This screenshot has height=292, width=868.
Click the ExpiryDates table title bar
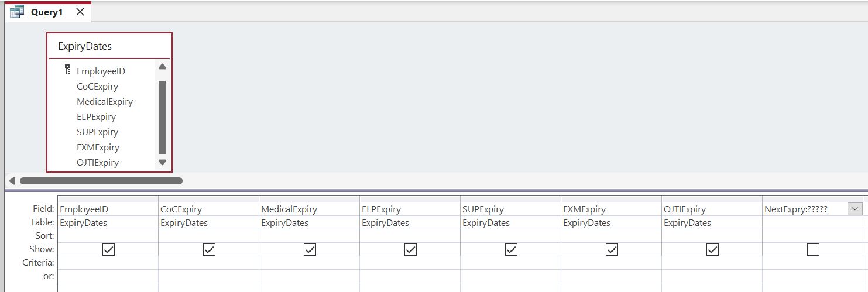coord(109,46)
